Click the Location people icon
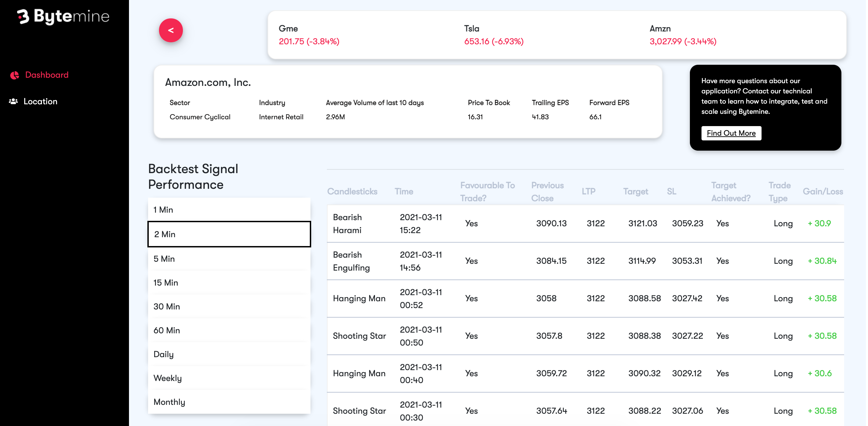Image resolution: width=868 pixels, height=426 pixels. 13,102
